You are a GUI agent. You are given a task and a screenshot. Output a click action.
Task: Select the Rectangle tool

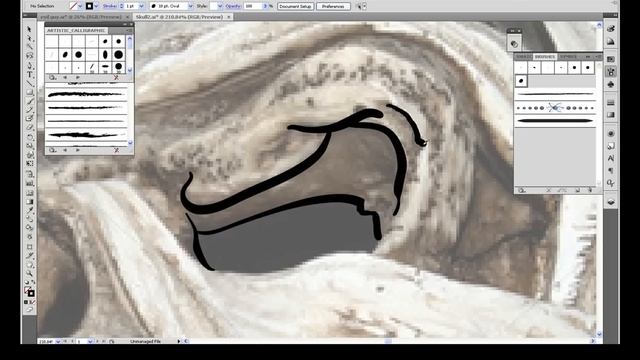tap(29, 93)
